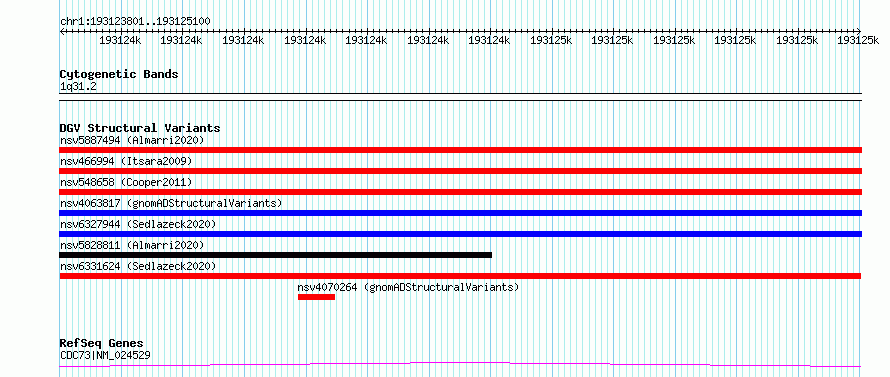Viewport: 890px width, 377px height.
Task: Select the red bar under nsv5887494
Action: pos(461,150)
